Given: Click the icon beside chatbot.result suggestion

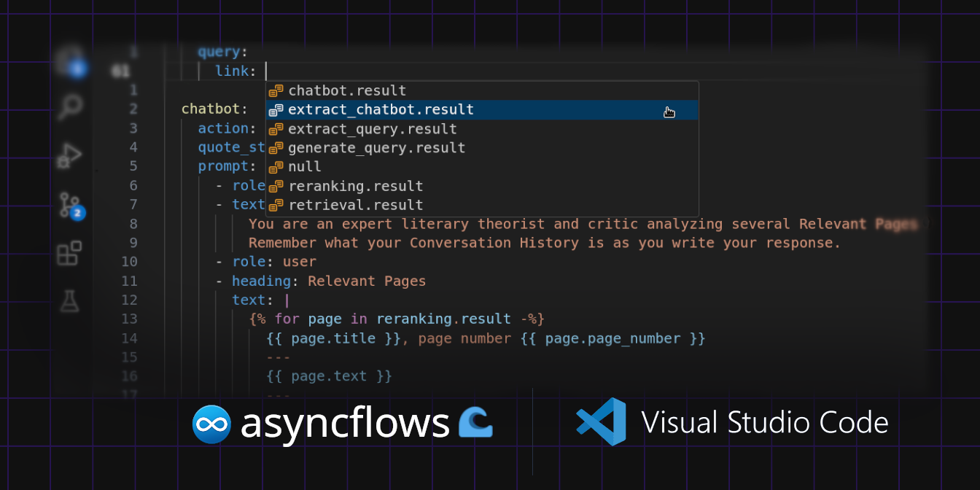Looking at the screenshot, I should click(276, 91).
